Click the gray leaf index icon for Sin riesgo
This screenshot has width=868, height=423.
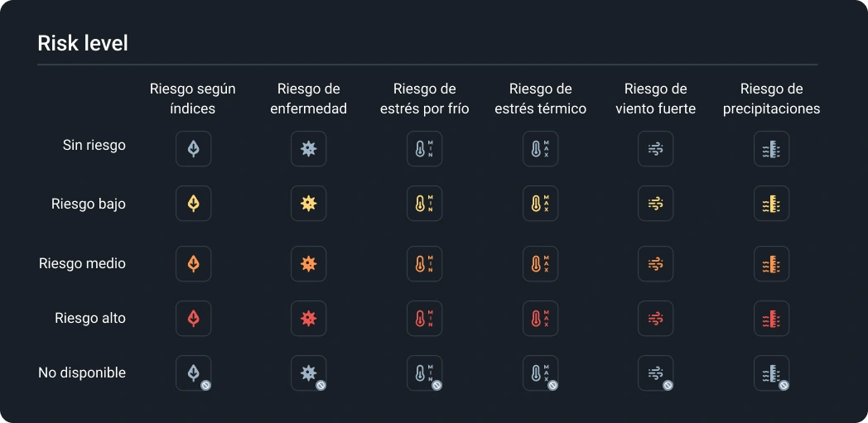click(x=193, y=149)
